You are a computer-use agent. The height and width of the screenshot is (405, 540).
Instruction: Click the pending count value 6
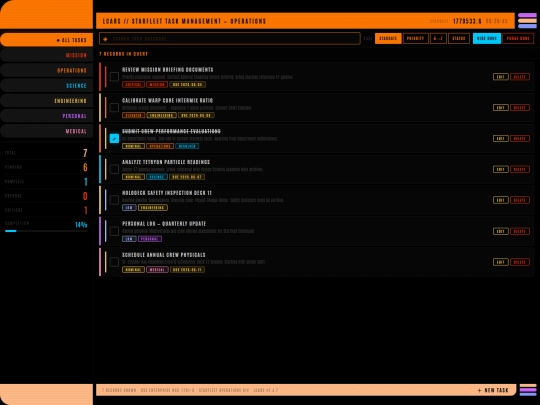(85, 167)
